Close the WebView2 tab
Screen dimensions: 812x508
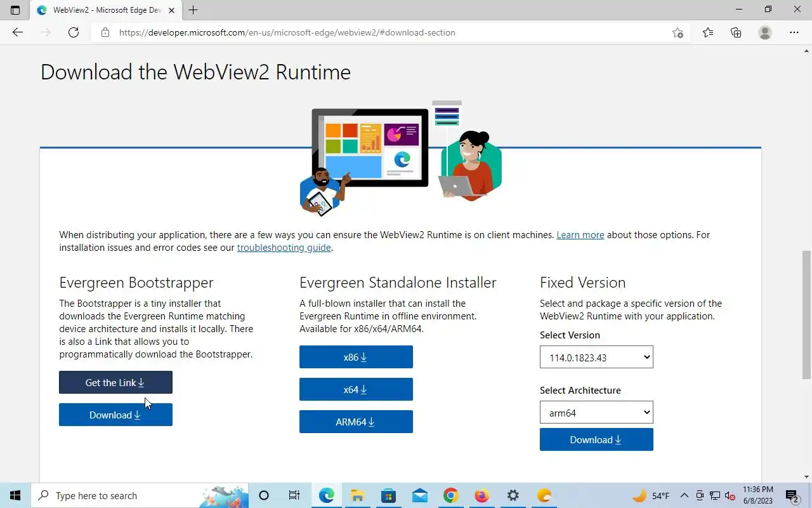click(171, 10)
